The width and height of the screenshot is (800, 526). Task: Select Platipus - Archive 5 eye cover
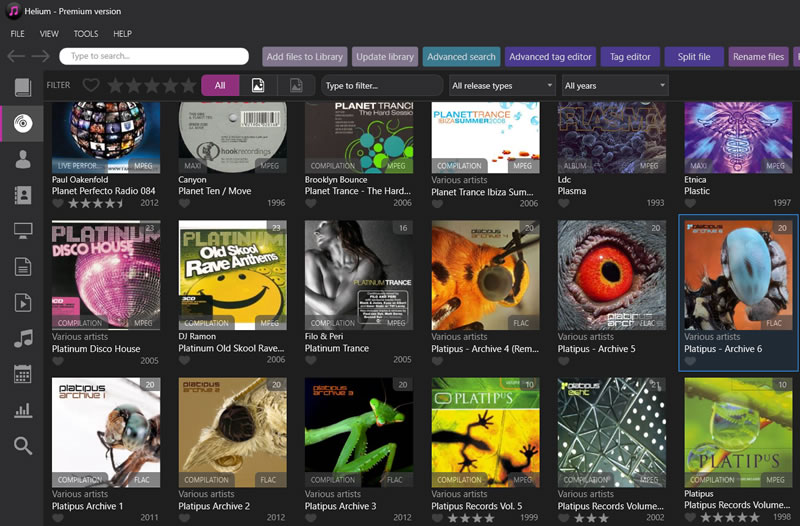point(612,275)
